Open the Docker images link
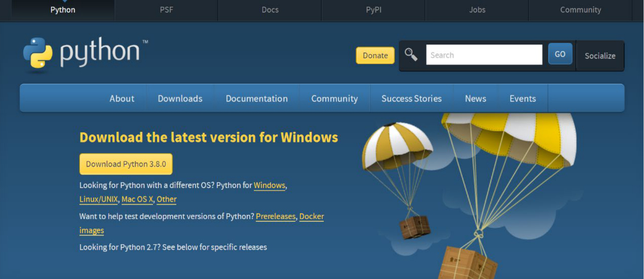 pyautogui.click(x=312, y=216)
